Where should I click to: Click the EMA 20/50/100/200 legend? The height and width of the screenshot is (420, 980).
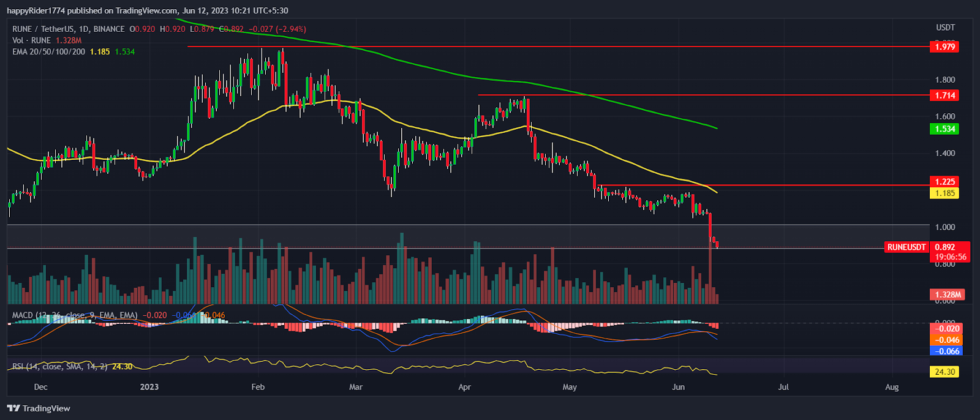[x=49, y=51]
